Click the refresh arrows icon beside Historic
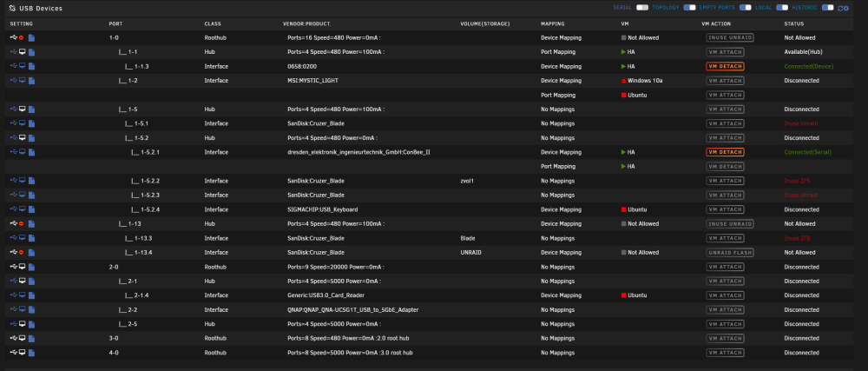This screenshot has height=371, width=868. pyautogui.click(x=840, y=9)
